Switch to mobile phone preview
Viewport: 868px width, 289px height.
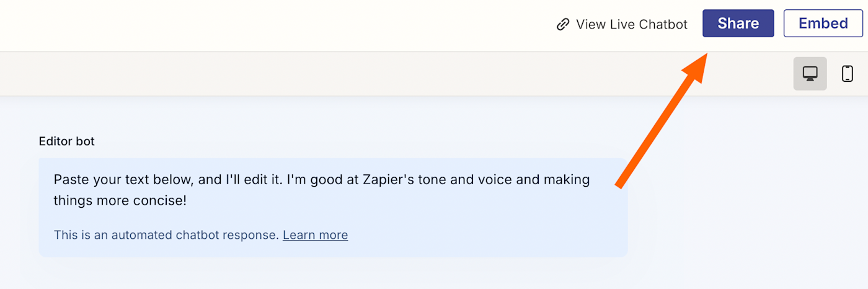(847, 74)
